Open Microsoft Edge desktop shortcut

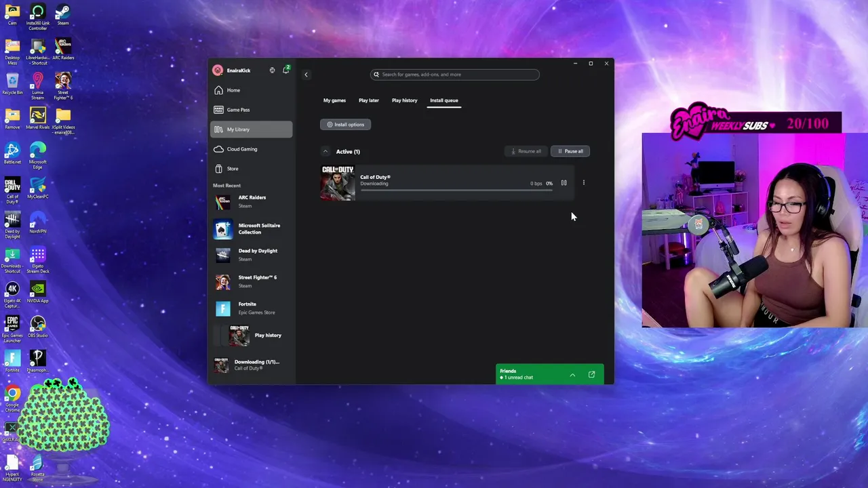pos(37,156)
